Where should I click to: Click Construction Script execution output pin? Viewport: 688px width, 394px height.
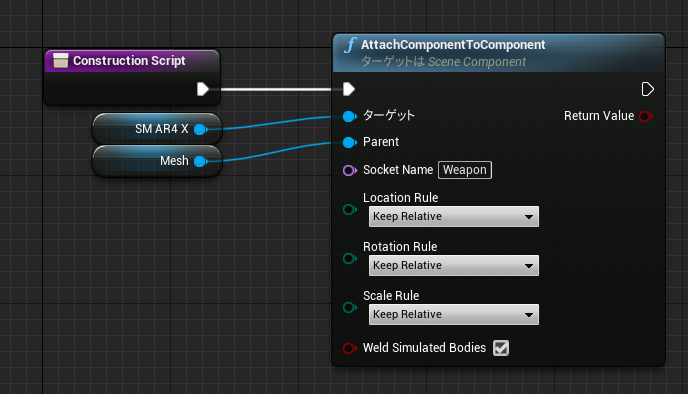pyautogui.click(x=203, y=89)
